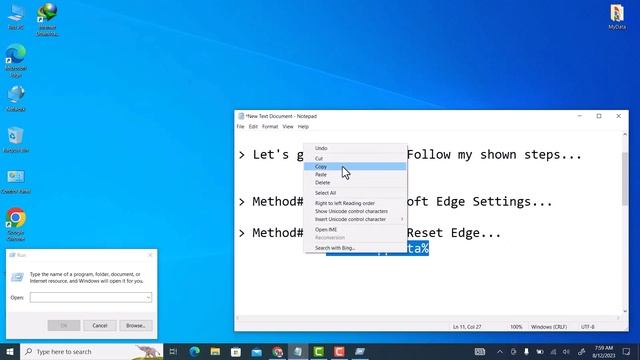Image resolution: width=640 pixels, height=360 pixels.
Task: Click the Run dialog taskbar icon
Action: [360, 351]
